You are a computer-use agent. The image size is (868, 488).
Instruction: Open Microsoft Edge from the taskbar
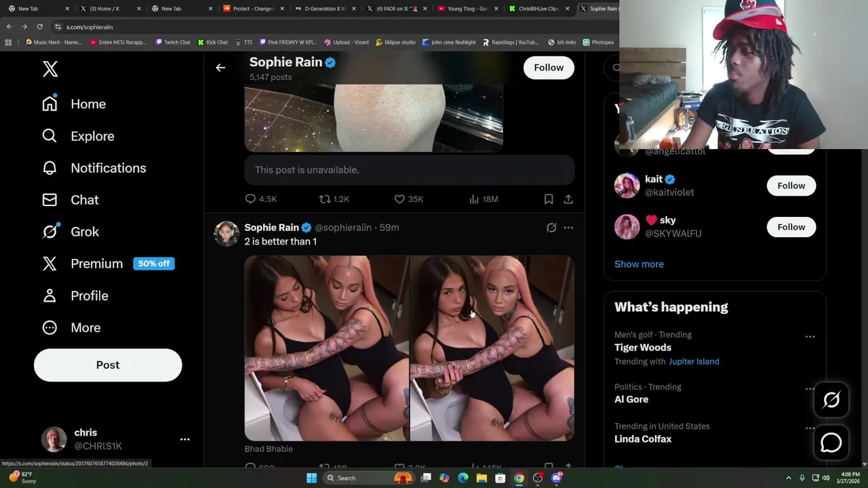[462, 478]
